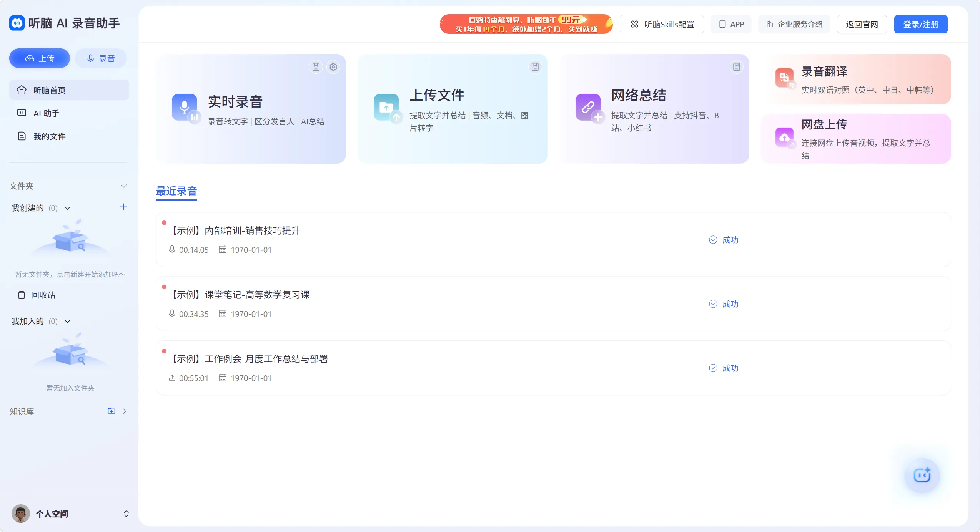Open the bookmark icon on 实时录音 card

click(316, 67)
